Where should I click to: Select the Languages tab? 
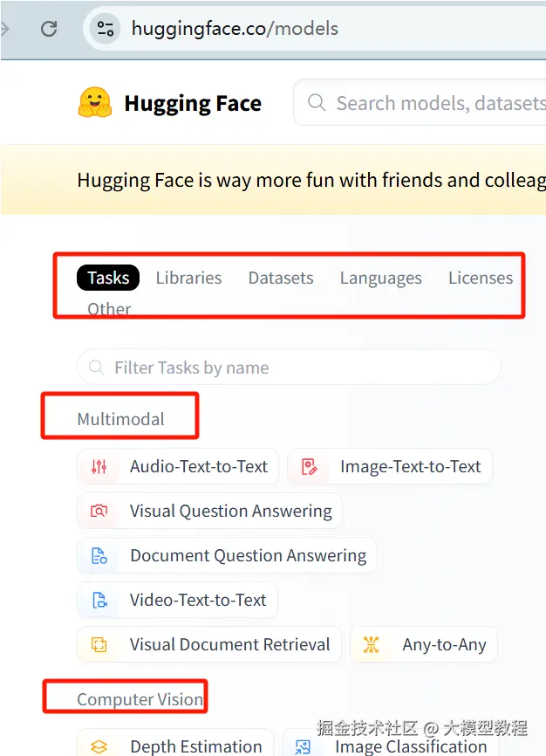coord(380,277)
